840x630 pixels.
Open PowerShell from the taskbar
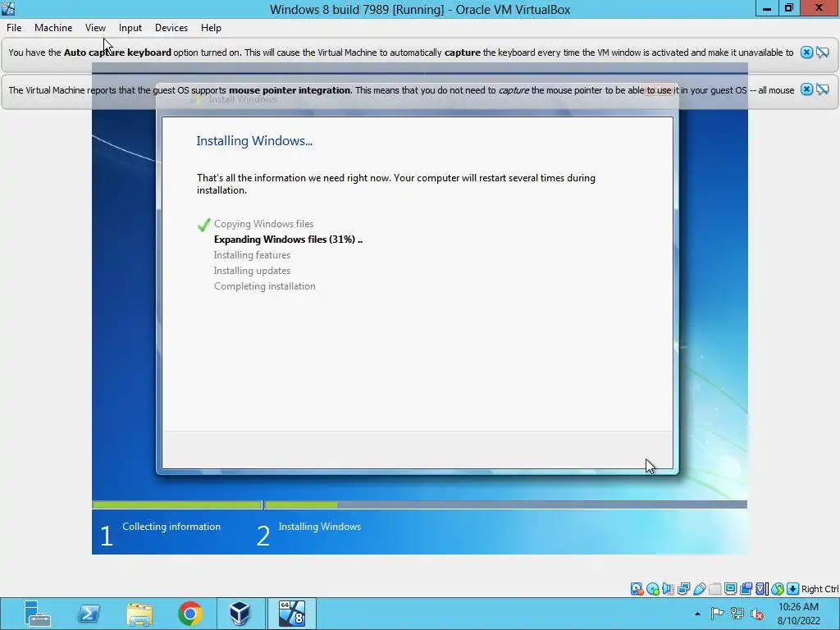point(89,614)
